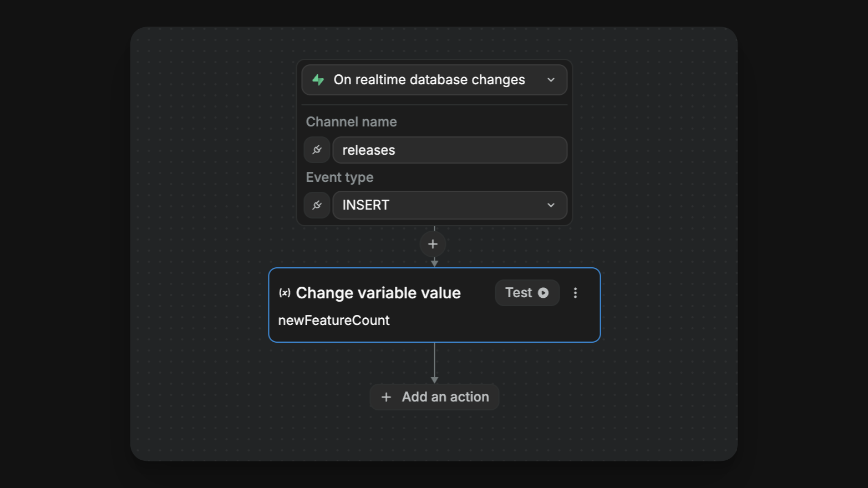Image resolution: width=868 pixels, height=488 pixels.
Task: Click the green lightning bolt trigger icon
Action: point(317,79)
